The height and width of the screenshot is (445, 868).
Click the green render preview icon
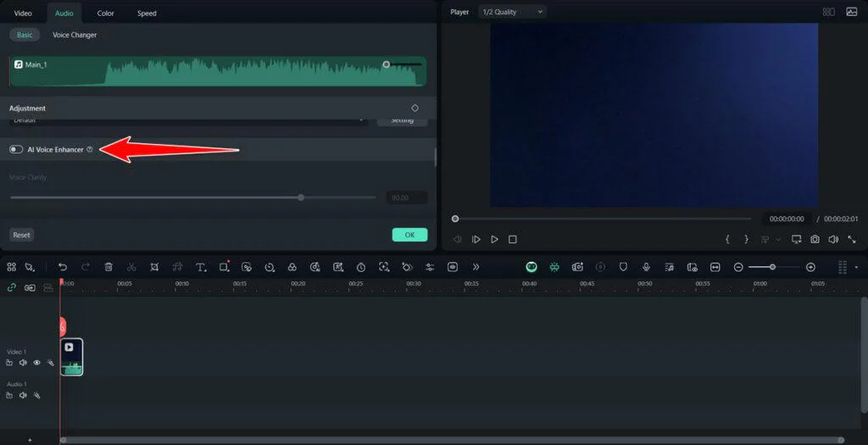coord(554,267)
